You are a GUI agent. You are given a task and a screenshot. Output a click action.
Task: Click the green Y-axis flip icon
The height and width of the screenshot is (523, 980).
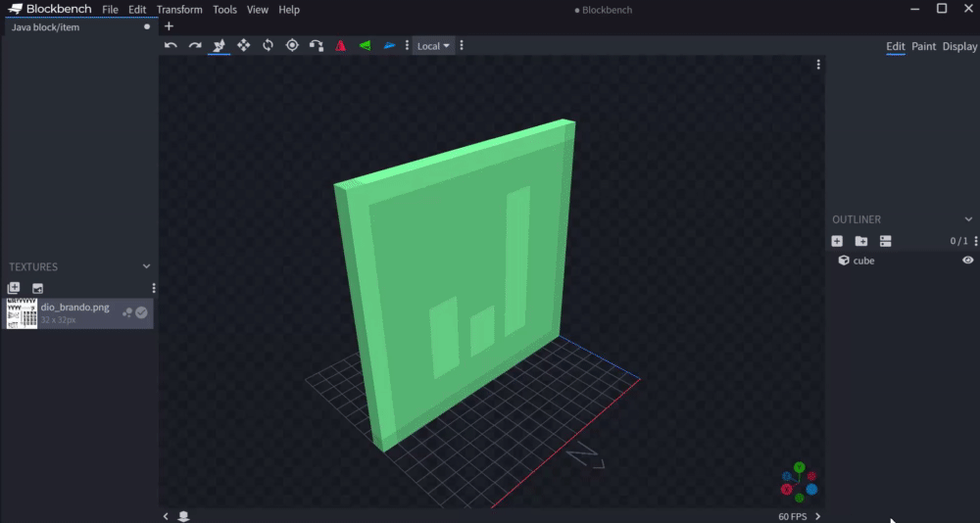coord(365,46)
